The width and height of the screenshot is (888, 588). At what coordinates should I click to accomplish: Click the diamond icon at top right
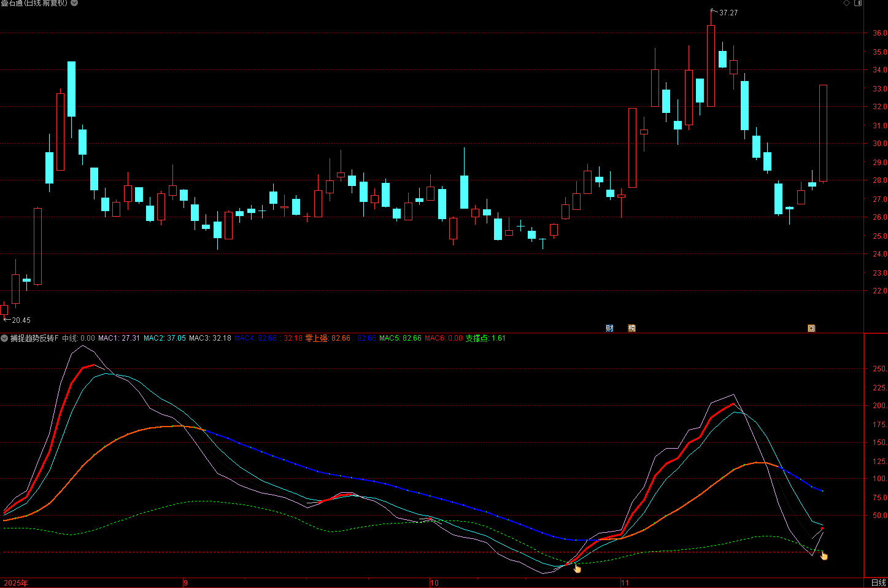point(847,3)
